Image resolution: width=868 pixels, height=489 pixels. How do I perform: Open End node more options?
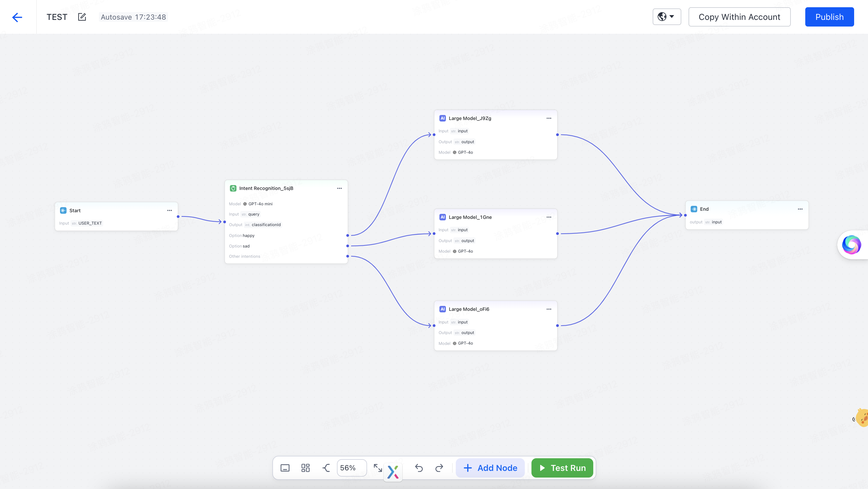pyautogui.click(x=800, y=209)
